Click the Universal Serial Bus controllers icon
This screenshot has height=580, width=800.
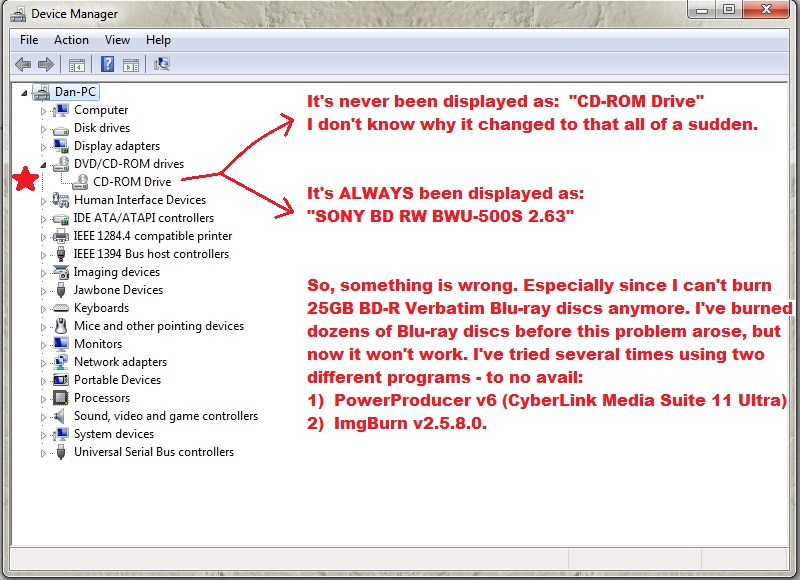[x=61, y=452]
